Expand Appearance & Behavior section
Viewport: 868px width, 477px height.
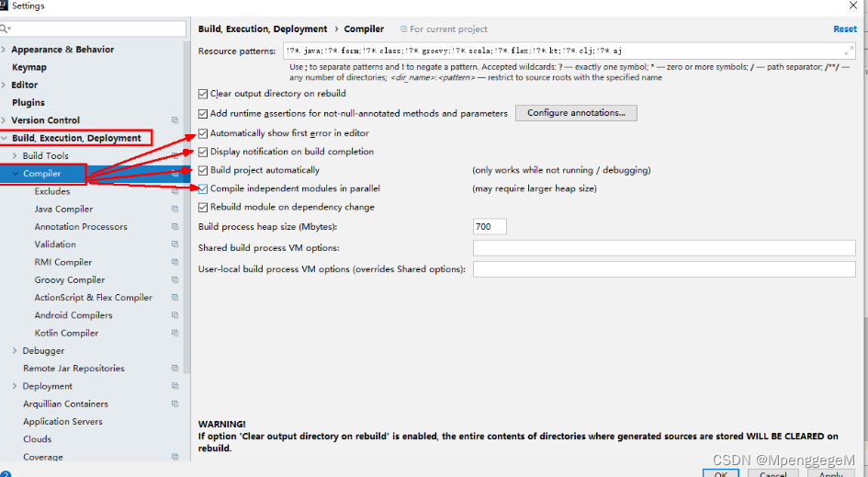(x=4, y=50)
